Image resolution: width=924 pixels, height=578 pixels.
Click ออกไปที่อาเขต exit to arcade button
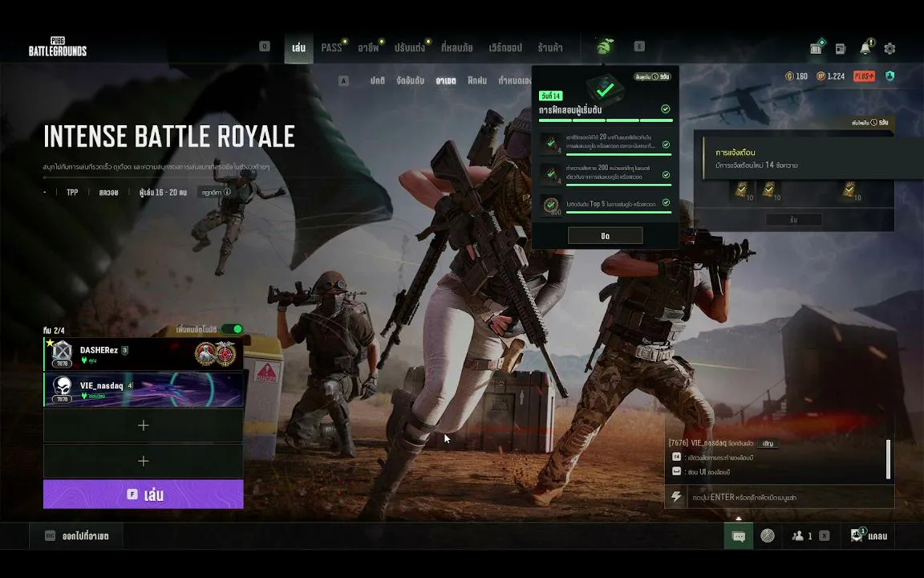(77, 536)
